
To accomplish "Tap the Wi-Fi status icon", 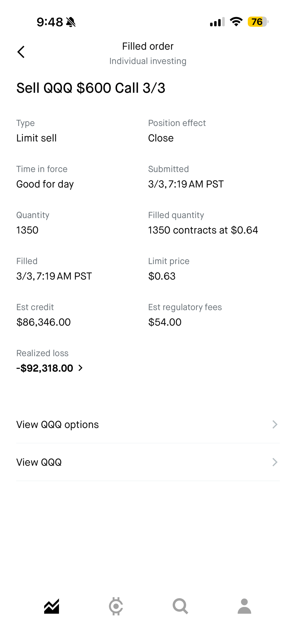I will [236, 22].
